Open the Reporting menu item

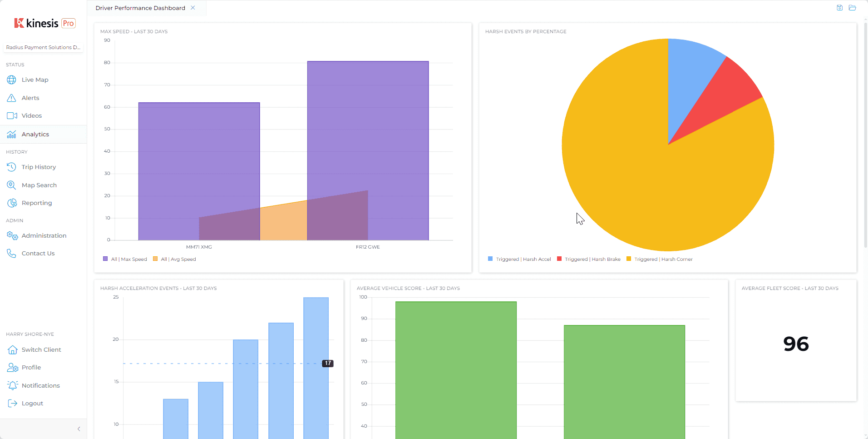pyautogui.click(x=36, y=203)
